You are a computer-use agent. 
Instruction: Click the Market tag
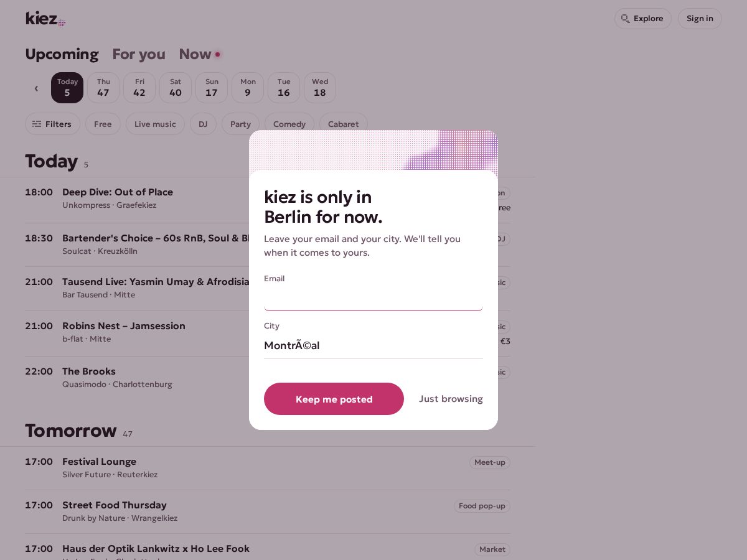point(492,549)
